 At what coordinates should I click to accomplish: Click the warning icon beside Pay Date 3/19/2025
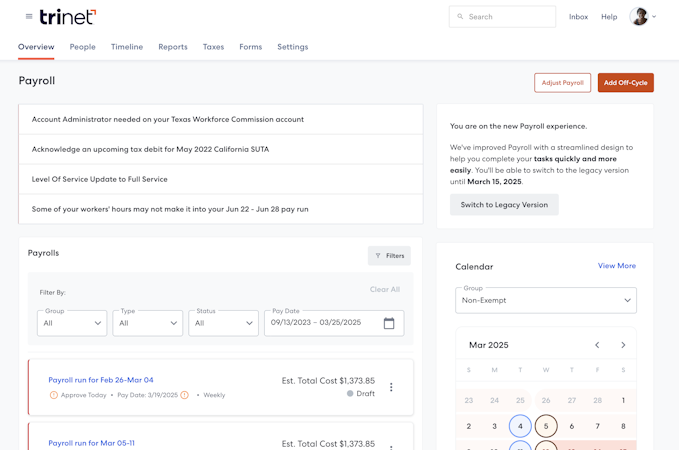(x=184, y=395)
